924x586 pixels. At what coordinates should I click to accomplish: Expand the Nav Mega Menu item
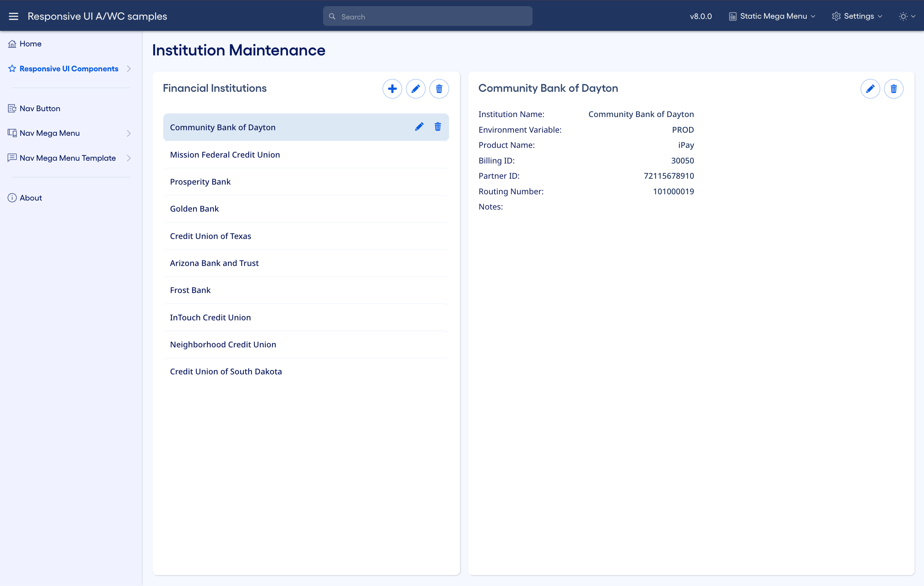coord(128,133)
